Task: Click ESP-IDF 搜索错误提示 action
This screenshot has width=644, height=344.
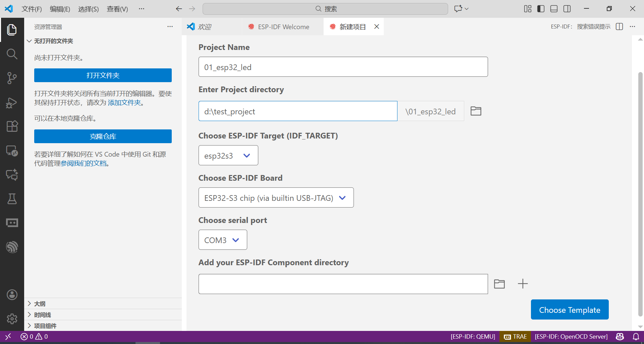Action: click(x=581, y=26)
